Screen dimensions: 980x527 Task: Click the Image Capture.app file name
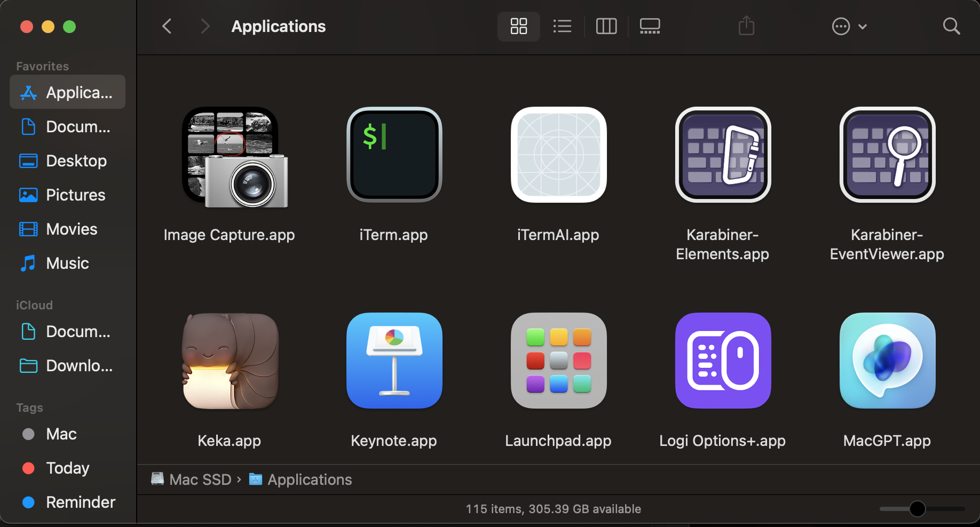[x=230, y=235]
